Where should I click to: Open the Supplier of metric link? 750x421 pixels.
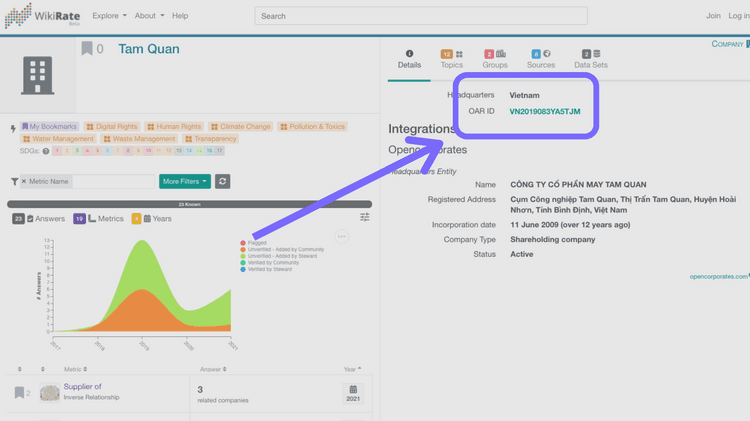(83, 387)
